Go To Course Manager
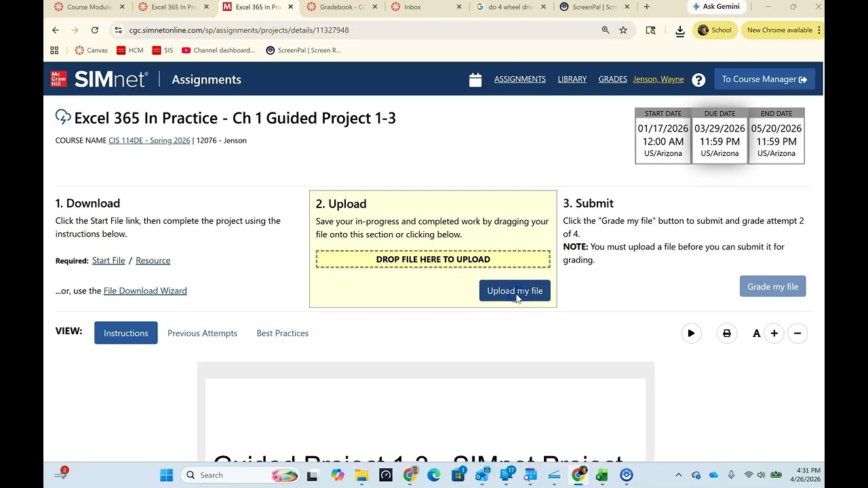The height and width of the screenshot is (488, 868). [x=764, y=79]
